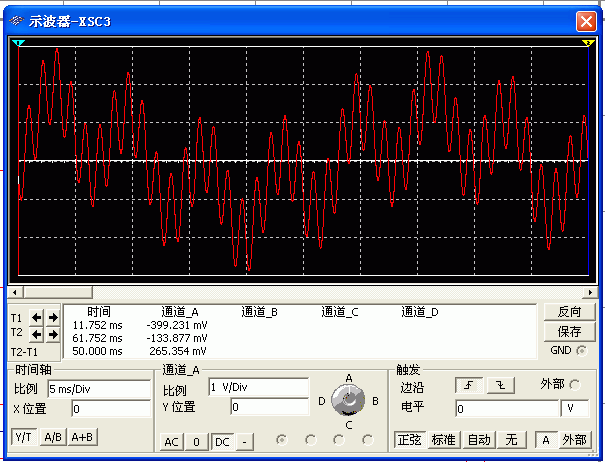
Task: Switch display mode to A+B
Action: tap(82, 437)
